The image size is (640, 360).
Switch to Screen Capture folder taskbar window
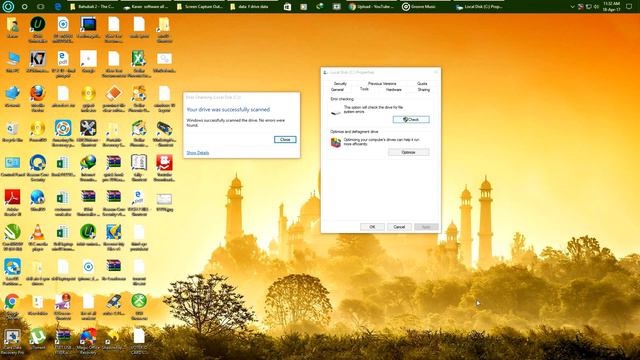point(200,7)
